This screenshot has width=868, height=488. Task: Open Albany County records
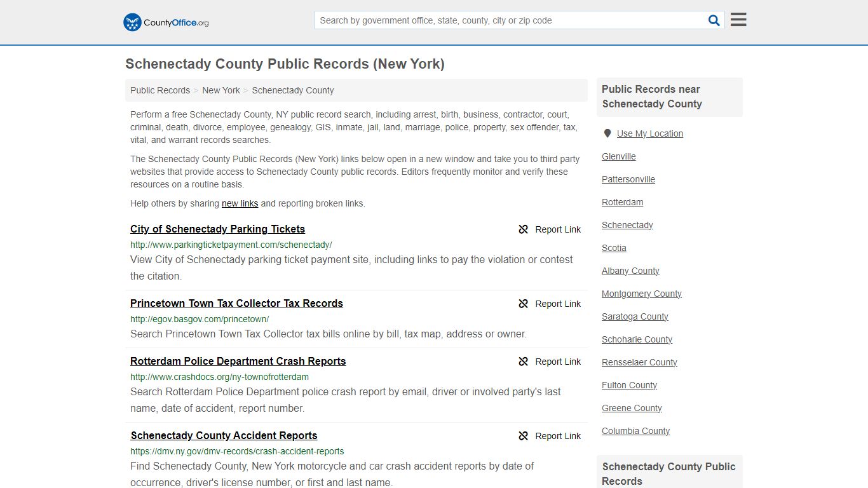[x=630, y=271]
